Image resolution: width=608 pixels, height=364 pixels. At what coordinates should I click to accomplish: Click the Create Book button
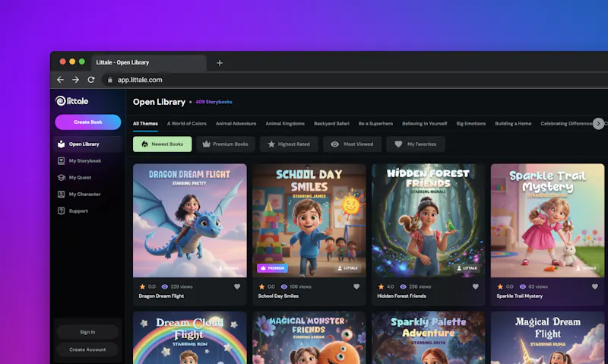[x=88, y=122]
